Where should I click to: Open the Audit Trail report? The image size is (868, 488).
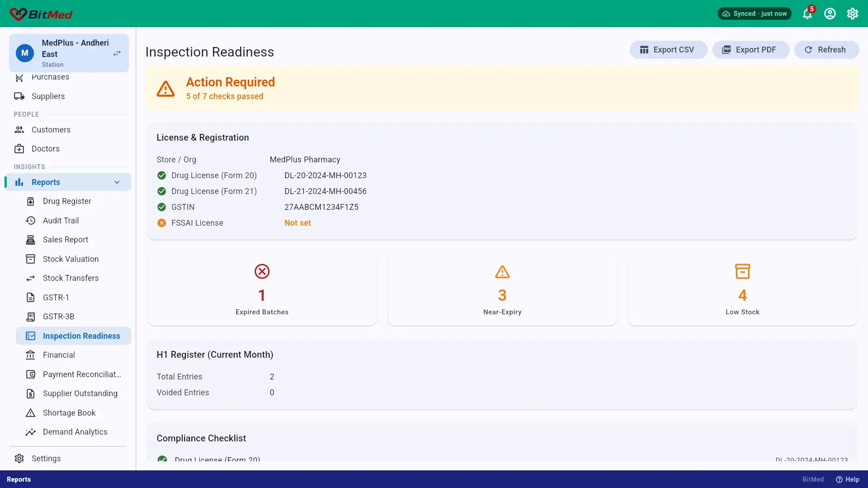pos(73,221)
